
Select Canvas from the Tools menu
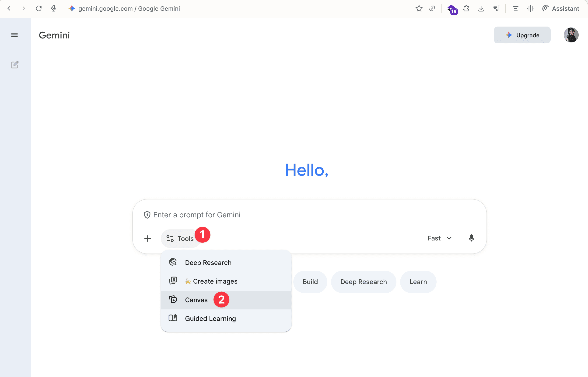(196, 300)
